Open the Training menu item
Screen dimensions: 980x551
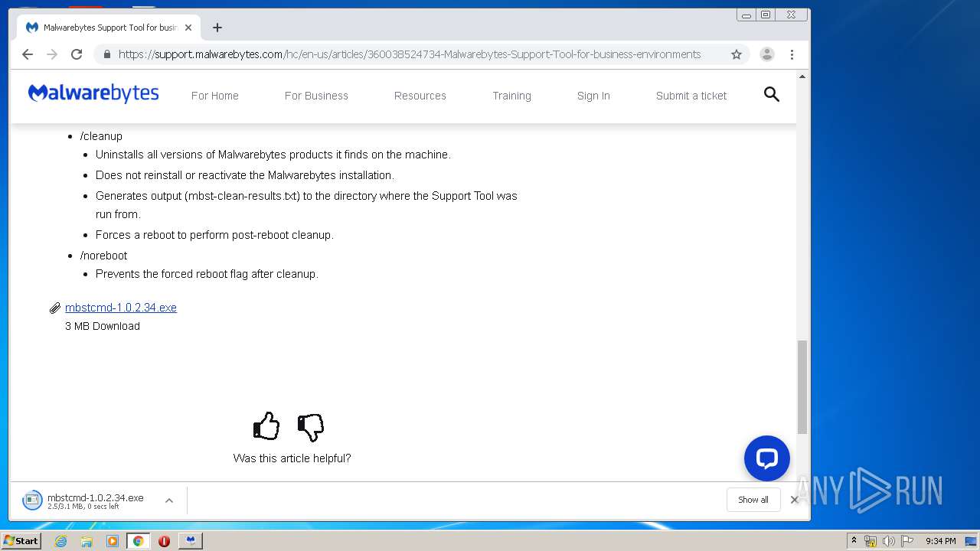click(511, 96)
